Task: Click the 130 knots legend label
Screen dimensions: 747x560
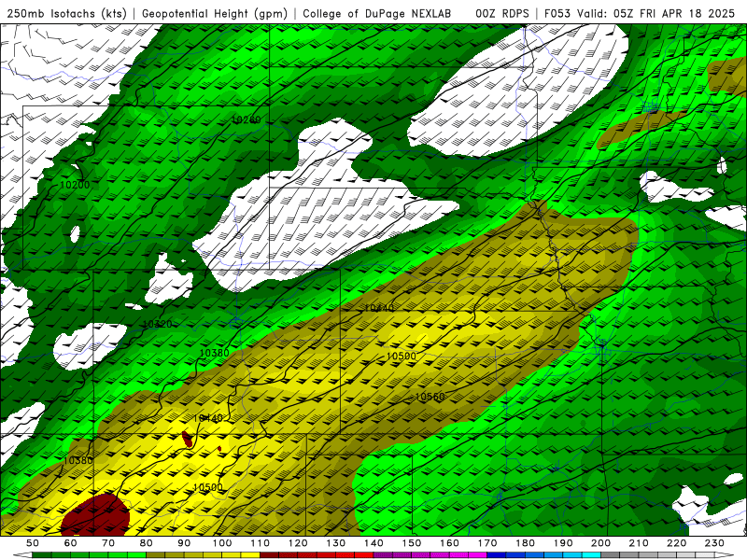Action: [x=336, y=543]
